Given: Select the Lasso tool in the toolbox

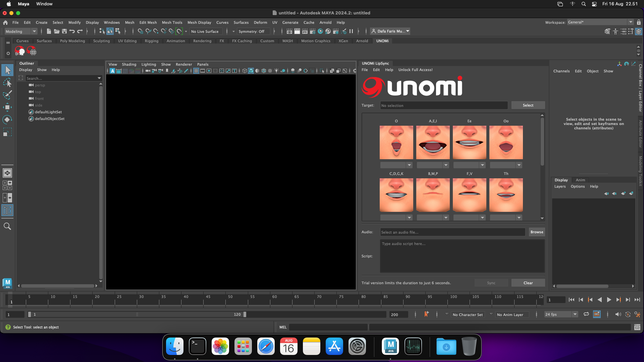Looking at the screenshot, I should [x=7, y=82].
